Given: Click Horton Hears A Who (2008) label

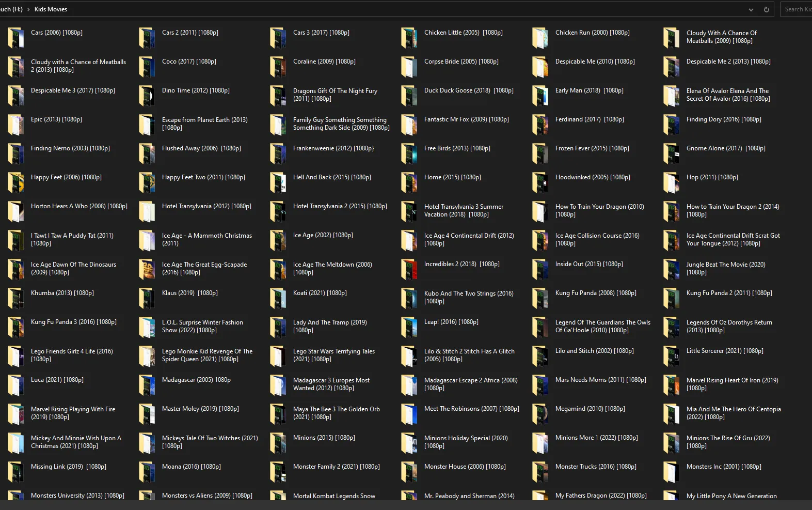Looking at the screenshot, I should pos(79,206).
